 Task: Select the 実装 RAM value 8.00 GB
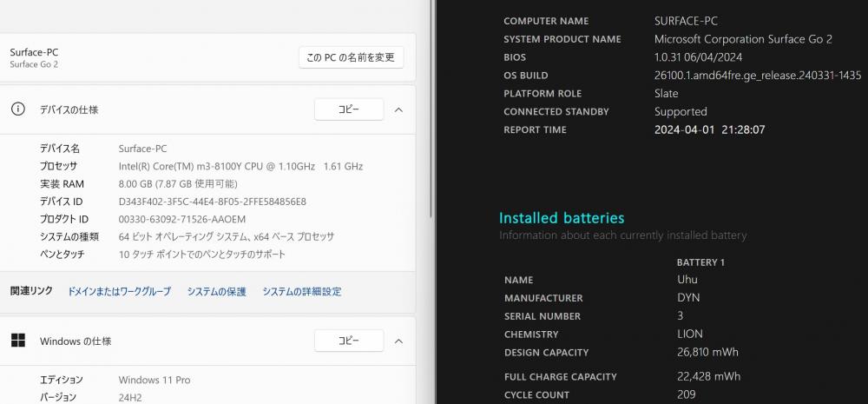[x=178, y=184]
